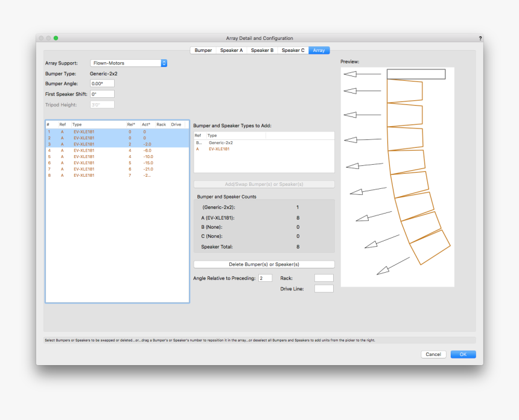Switch to the Speaker A tab
Image resolution: width=519 pixels, height=420 pixels.
tap(232, 50)
